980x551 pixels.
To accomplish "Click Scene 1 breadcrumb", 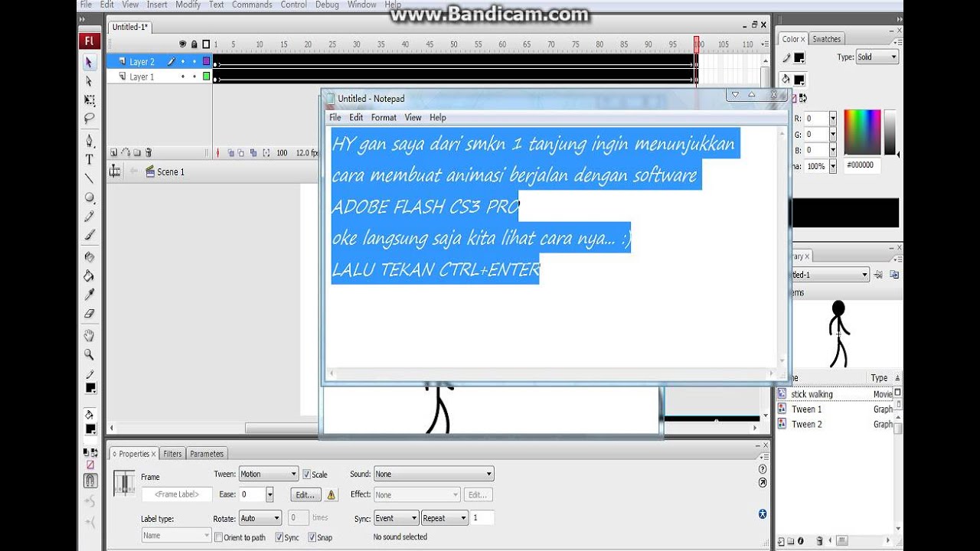I will [165, 172].
